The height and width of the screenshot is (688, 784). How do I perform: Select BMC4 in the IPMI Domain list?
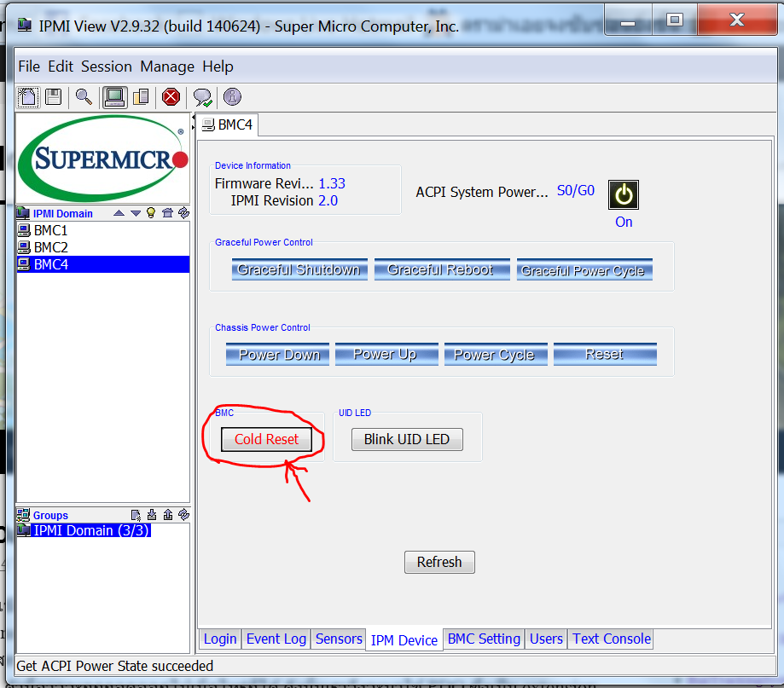(102, 264)
